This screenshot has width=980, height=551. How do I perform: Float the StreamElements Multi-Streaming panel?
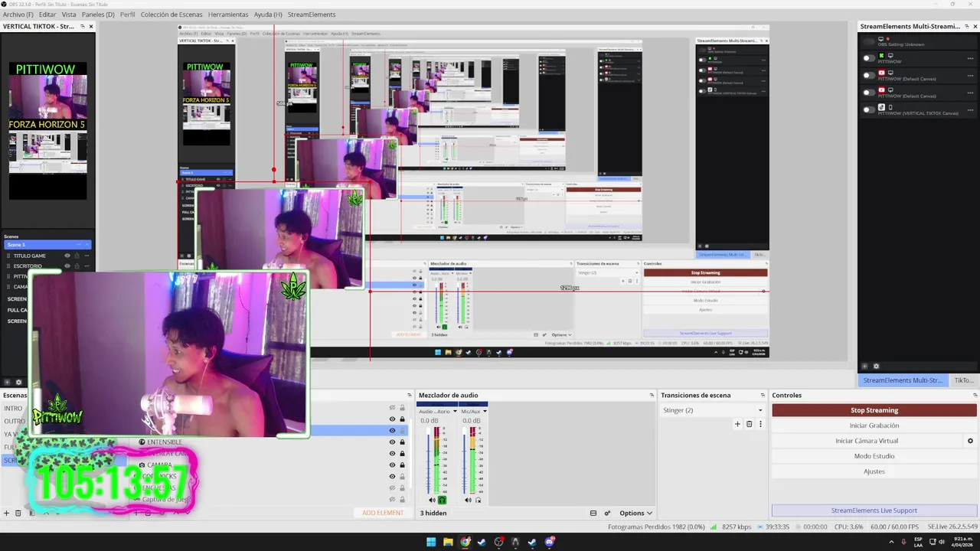[965, 26]
